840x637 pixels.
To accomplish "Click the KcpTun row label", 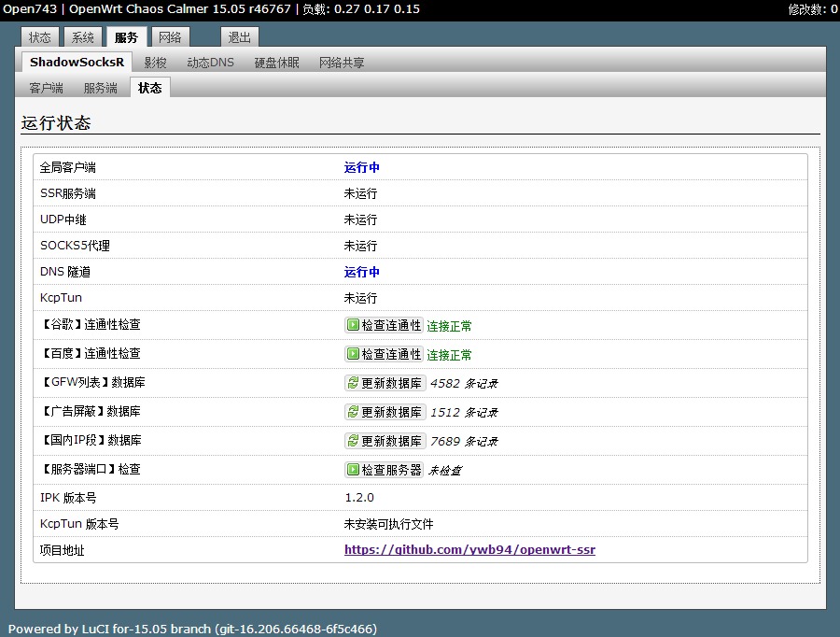I will [x=61, y=298].
